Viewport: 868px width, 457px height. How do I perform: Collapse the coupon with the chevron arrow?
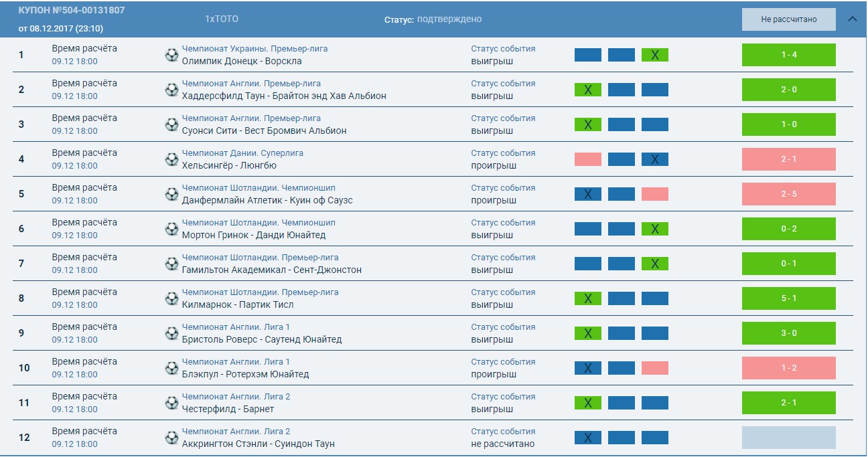pos(853,19)
